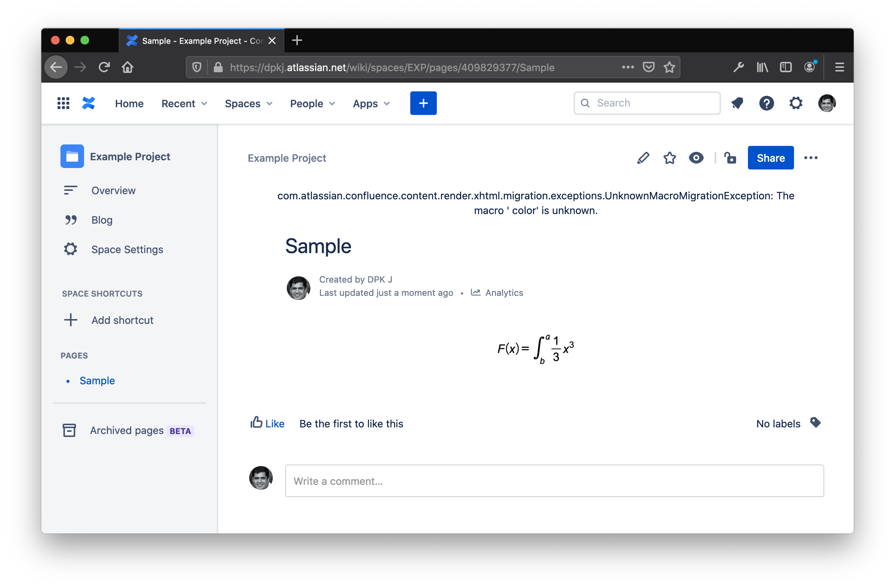The image size is (895, 588).
Task: Click the Confluence logo icon
Action: click(89, 103)
